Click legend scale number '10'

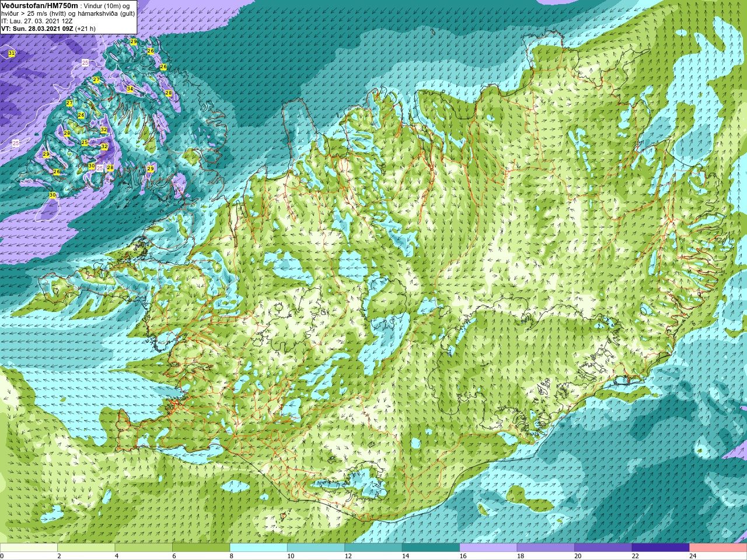click(x=291, y=556)
